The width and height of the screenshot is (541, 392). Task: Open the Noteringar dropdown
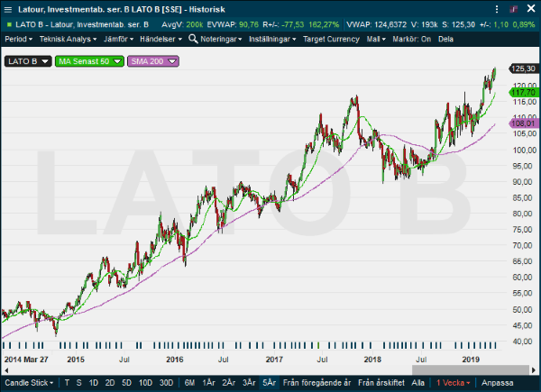click(x=221, y=39)
